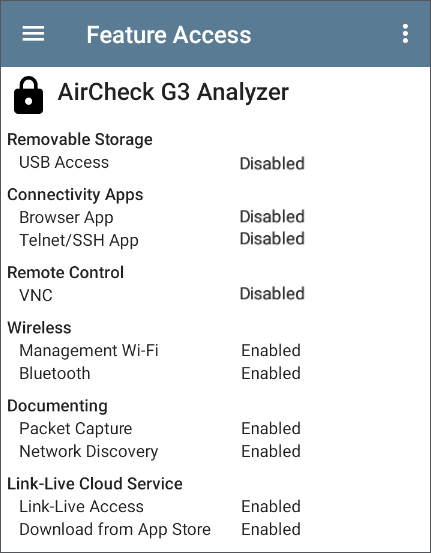Click the Enabled status for Bluetooth

(271, 373)
